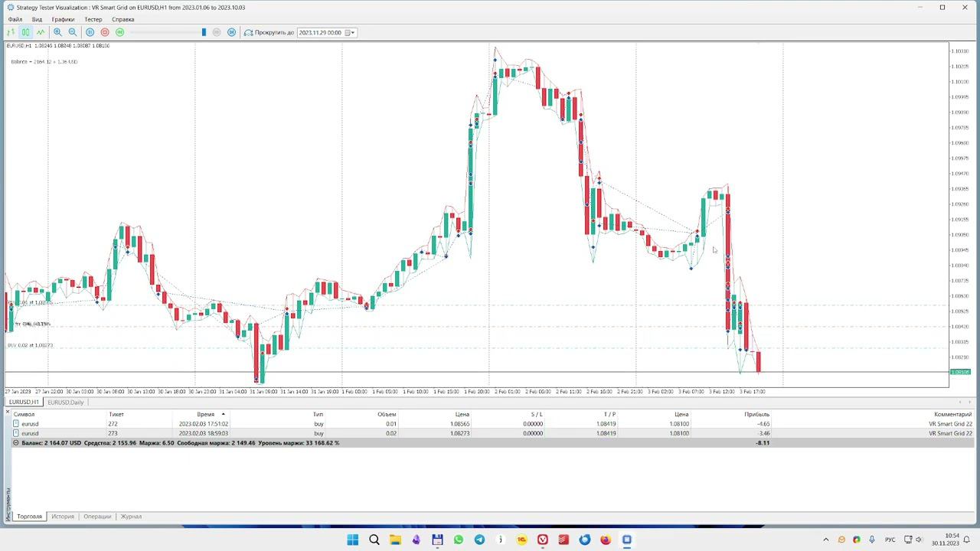Pause the strategy tester visualization

[x=90, y=32]
